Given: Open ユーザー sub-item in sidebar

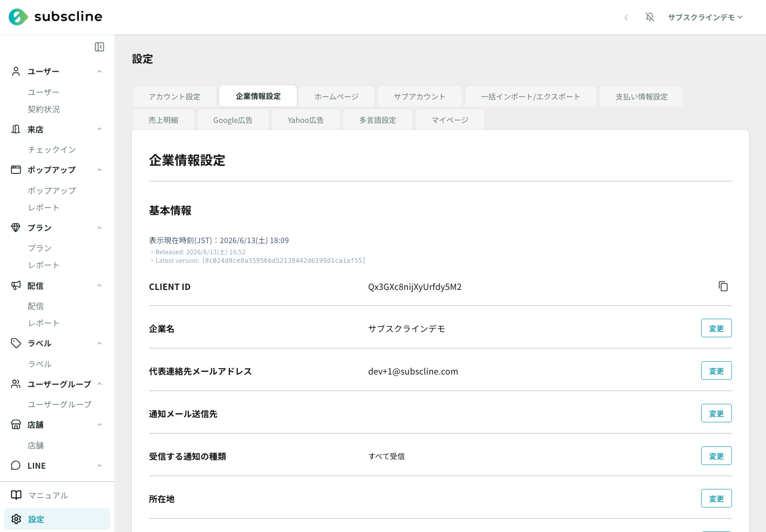Looking at the screenshot, I should [44, 92].
